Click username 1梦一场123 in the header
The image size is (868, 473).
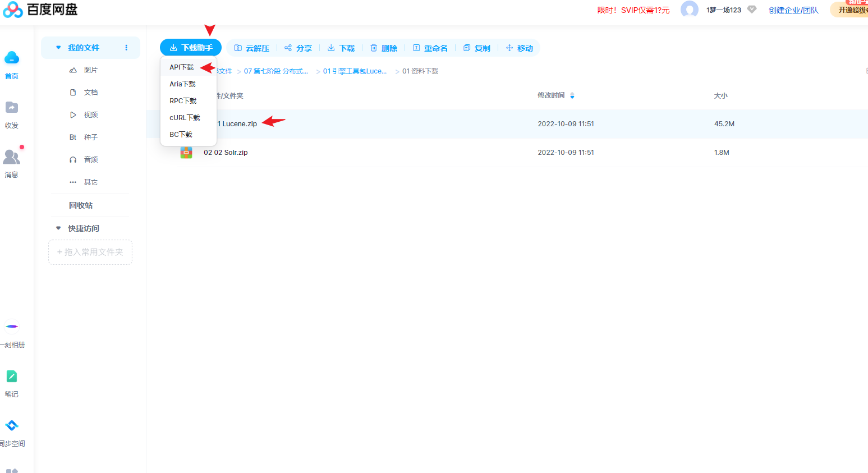(724, 10)
